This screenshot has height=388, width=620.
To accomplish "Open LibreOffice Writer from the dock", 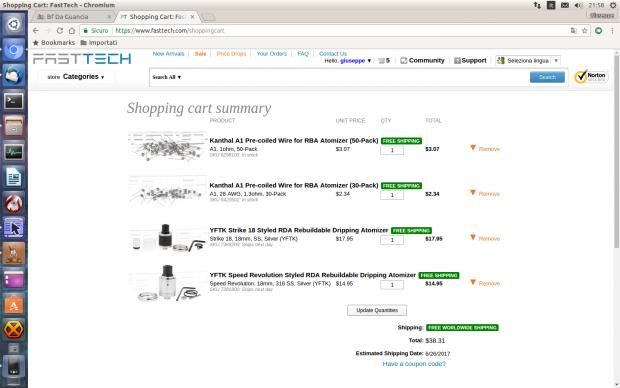I will [x=13, y=177].
